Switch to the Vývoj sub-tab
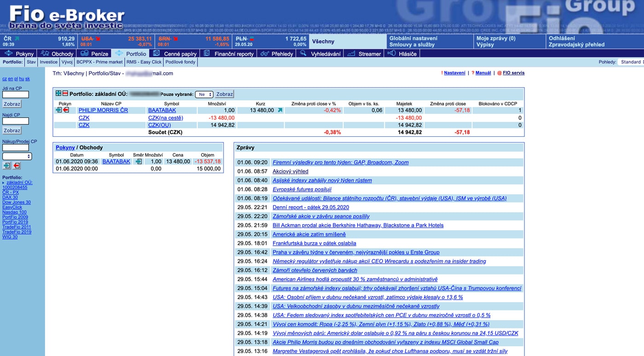Screen dimensions: 644x356 pos(67,62)
